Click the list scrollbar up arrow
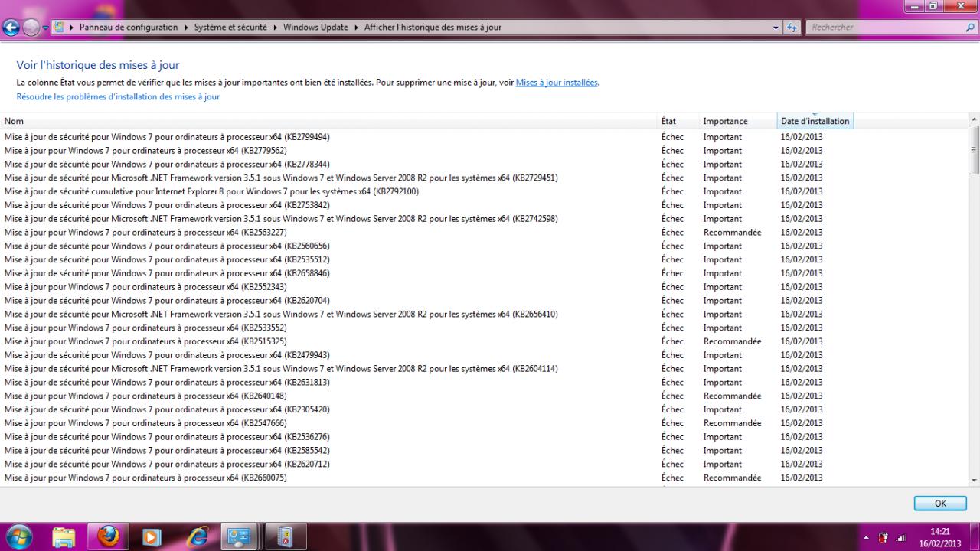 tap(974, 119)
